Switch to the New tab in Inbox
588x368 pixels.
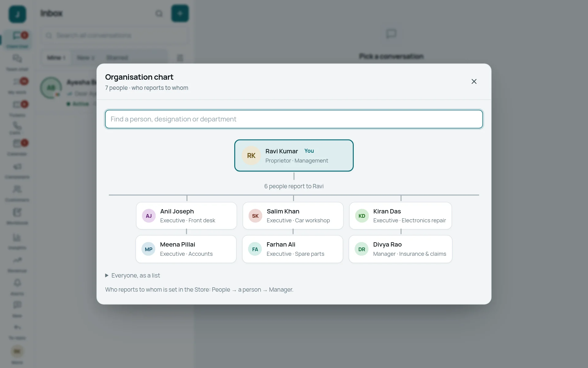(85, 58)
